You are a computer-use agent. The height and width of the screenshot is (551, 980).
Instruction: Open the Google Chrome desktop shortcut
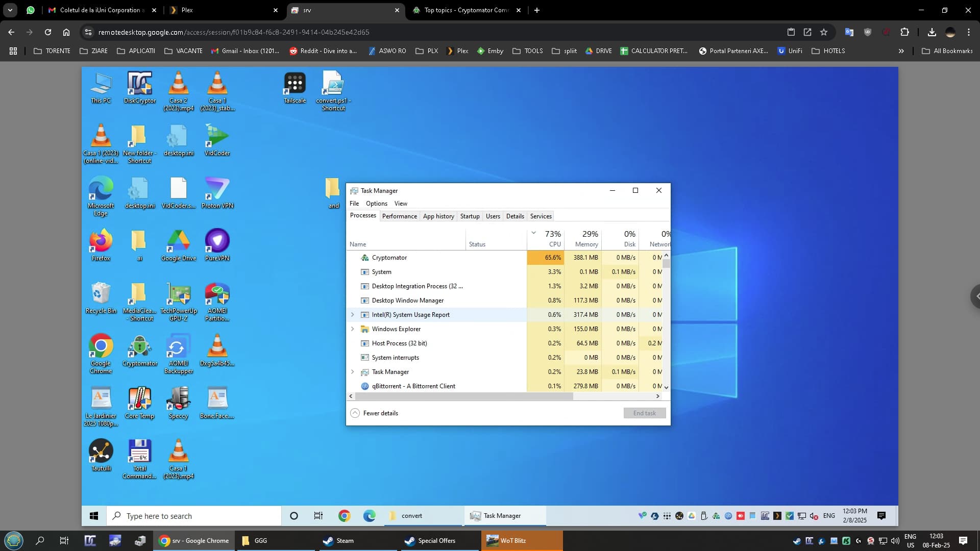pos(101,354)
